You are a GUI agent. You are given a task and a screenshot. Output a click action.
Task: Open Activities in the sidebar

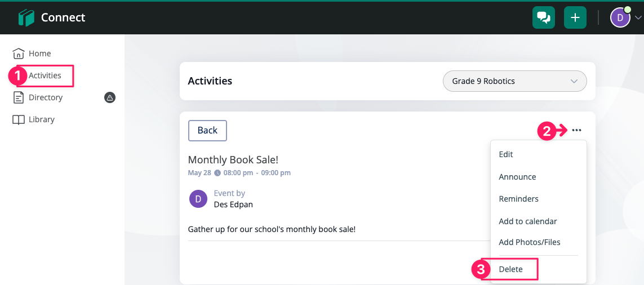tap(45, 75)
